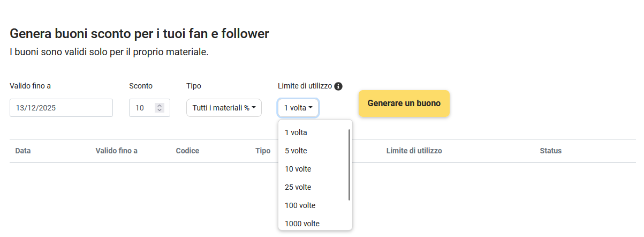Choose the 100 volte option
Screen dimensions: 644x237
(300, 205)
